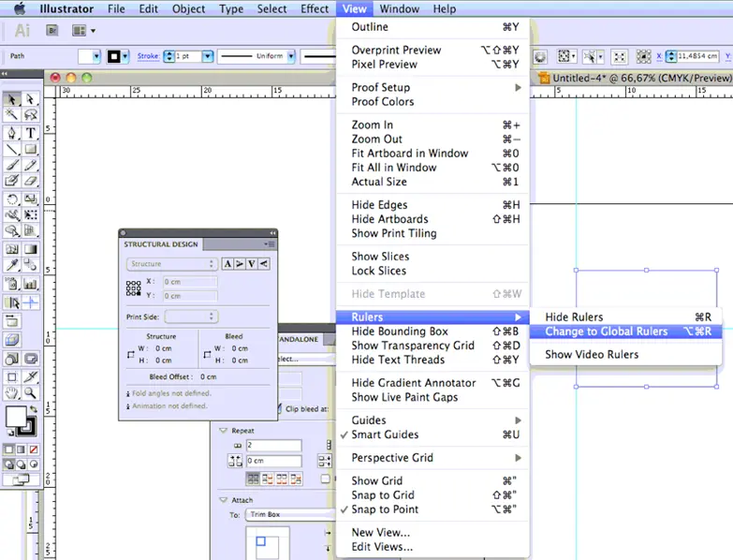Screen dimensions: 733x560
Task: Choose the Symbol Sprayer tool
Action: coord(12,284)
